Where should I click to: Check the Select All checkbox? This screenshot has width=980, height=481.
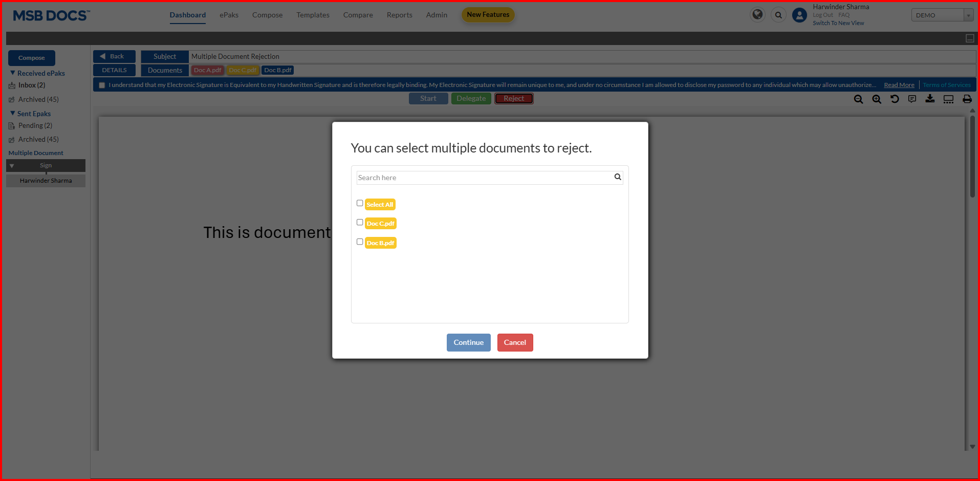click(360, 203)
